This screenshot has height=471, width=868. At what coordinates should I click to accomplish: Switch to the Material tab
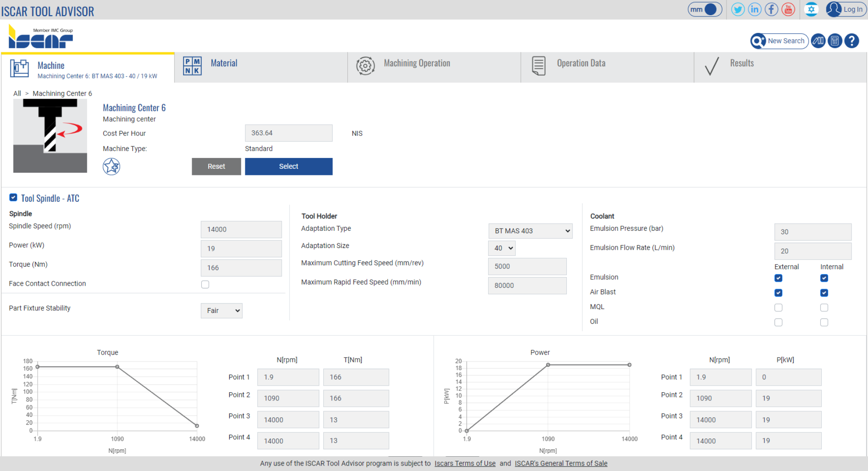pos(261,68)
